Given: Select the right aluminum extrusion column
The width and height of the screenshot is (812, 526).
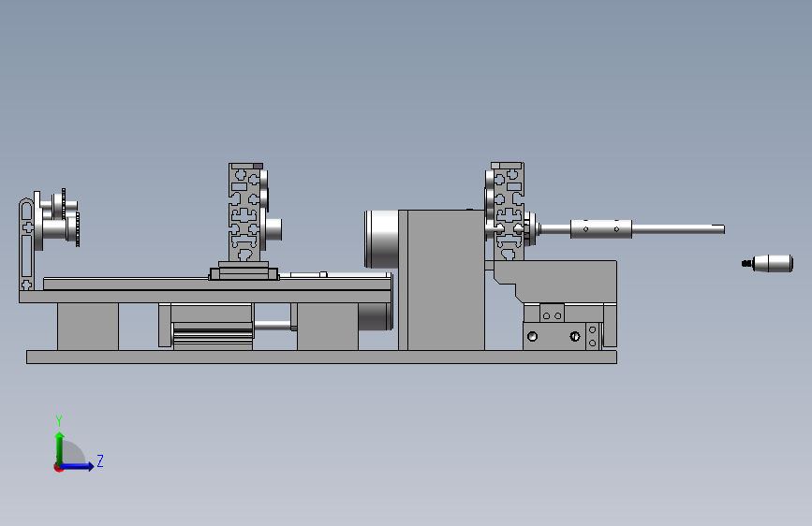Looking at the screenshot, I should click(508, 212).
